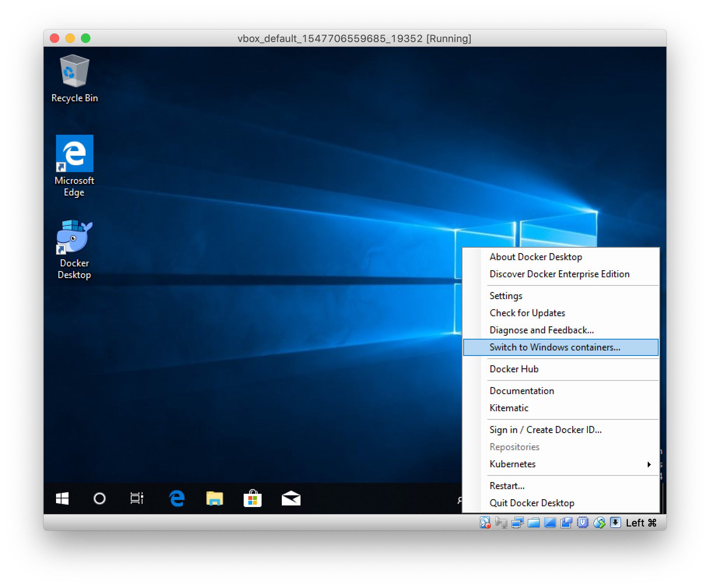Launch File Explorer from the taskbar
This screenshot has height=588, width=710.
pyautogui.click(x=214, y=498)
